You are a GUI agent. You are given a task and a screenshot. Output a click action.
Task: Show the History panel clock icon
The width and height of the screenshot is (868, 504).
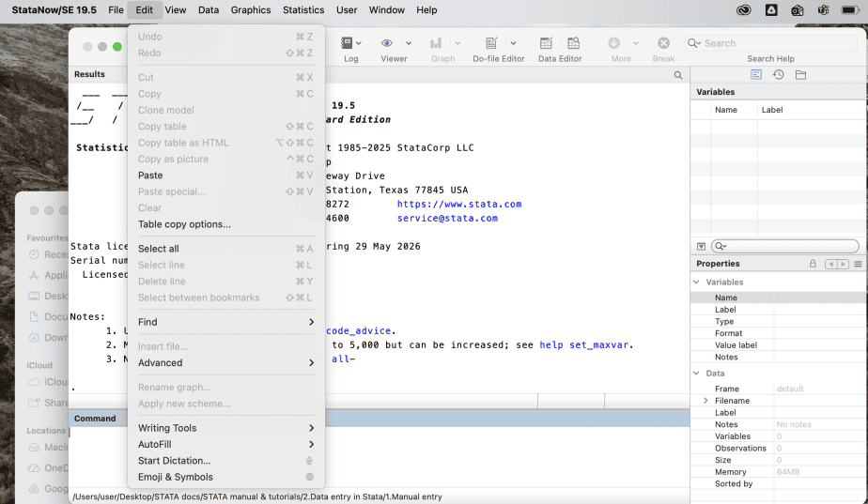(778, 75)
